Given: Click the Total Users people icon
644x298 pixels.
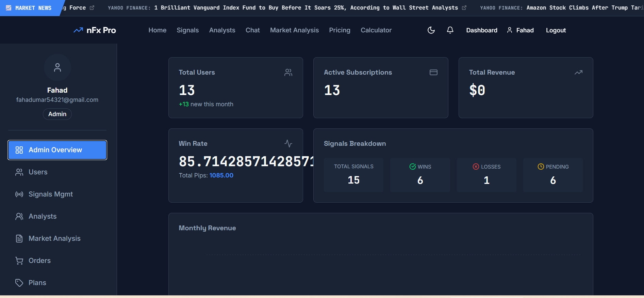Looking at the screenshot, I should [288, 72].
